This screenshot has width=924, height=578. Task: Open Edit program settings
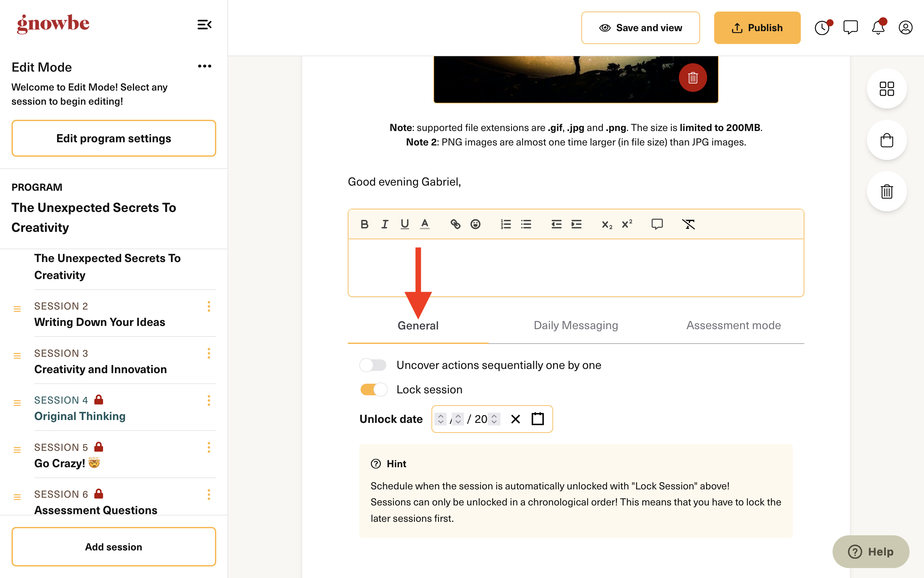coord(114,138)
